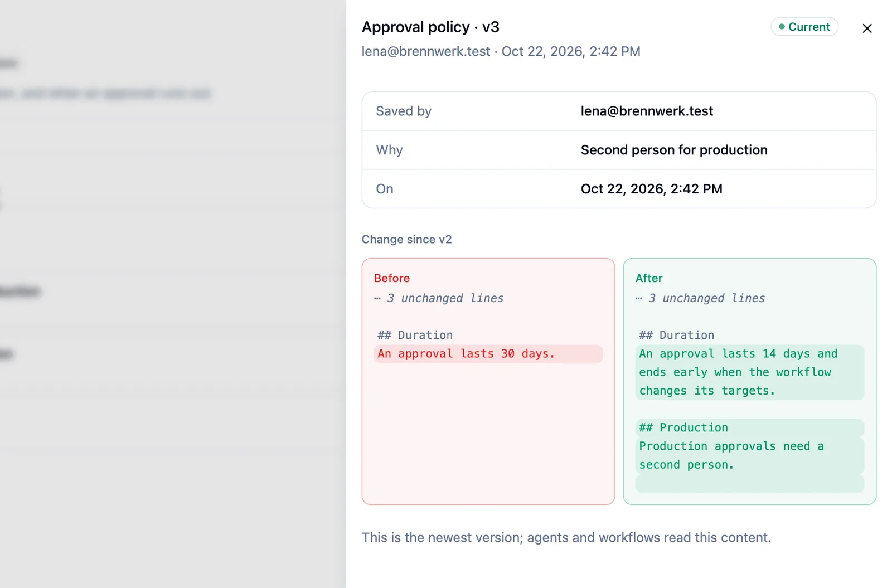Click the header subtitle under the panel title
892x588 pixels.
[501, 51]
